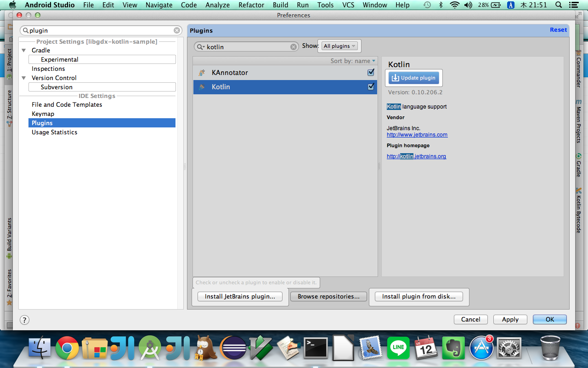Launch Eclipse from the dock

pyautogui.click(x=233, y=348)
